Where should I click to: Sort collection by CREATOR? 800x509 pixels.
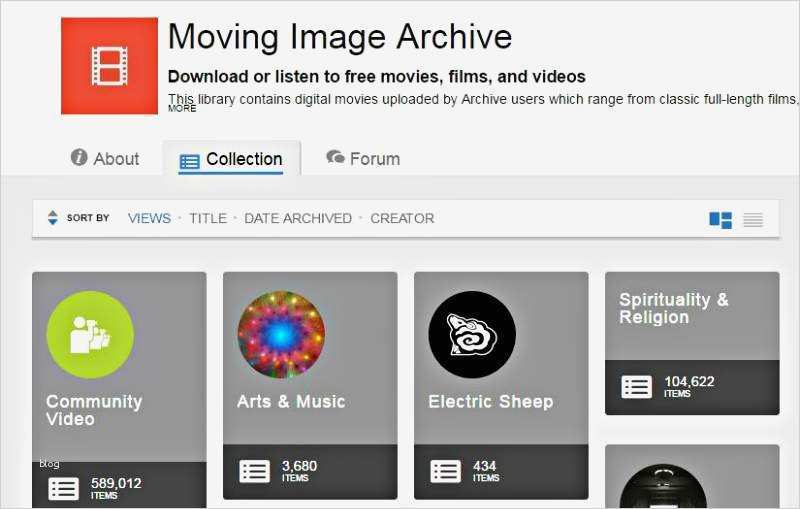click(x=402, y=218)
